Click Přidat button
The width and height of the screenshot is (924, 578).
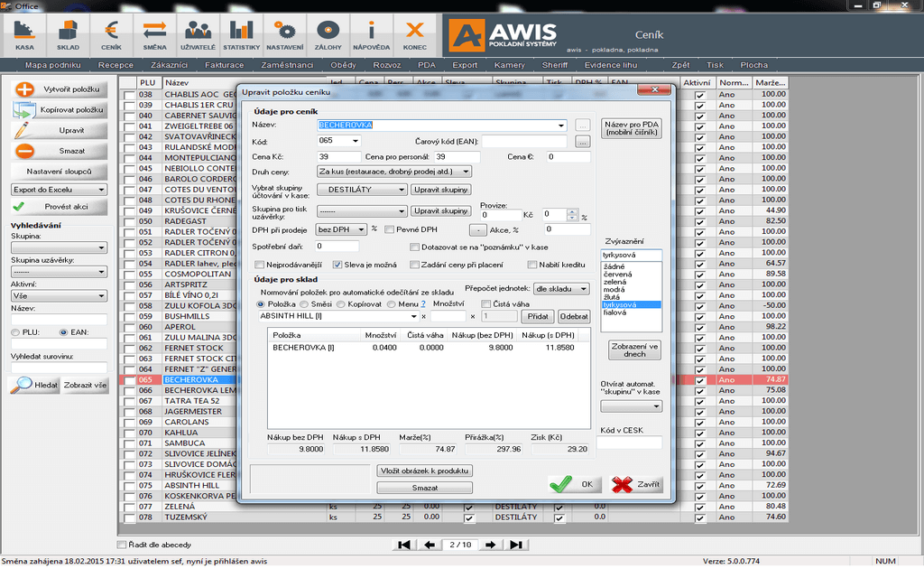pyautogui.click(x=538, y=317)
